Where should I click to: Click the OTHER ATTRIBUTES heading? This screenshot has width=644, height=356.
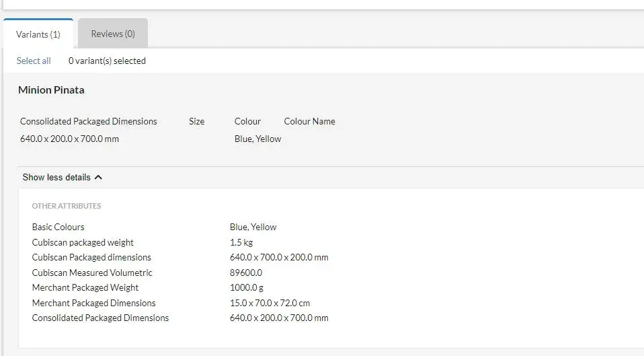pos(67,206)
